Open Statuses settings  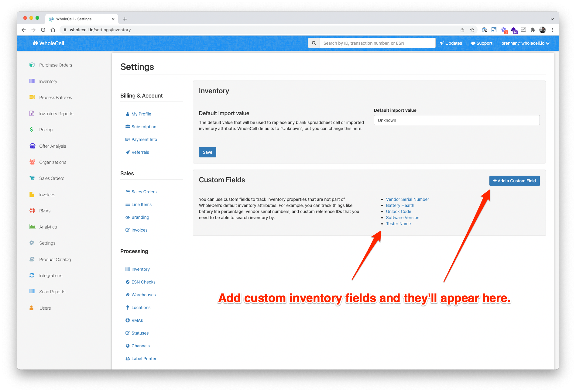tap(137, 333)
